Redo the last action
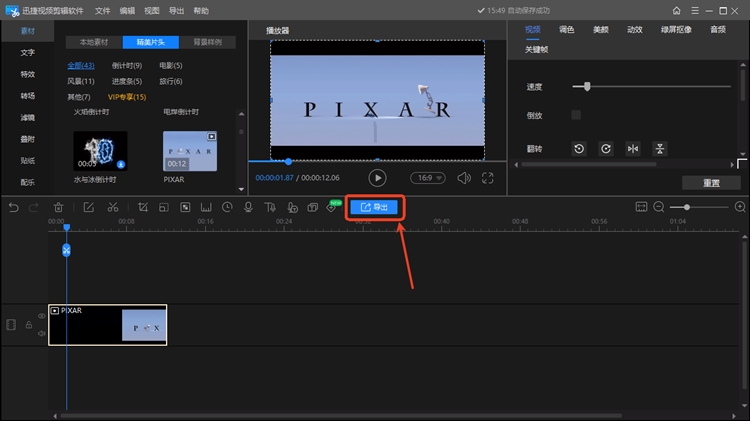 click(33, 207)
